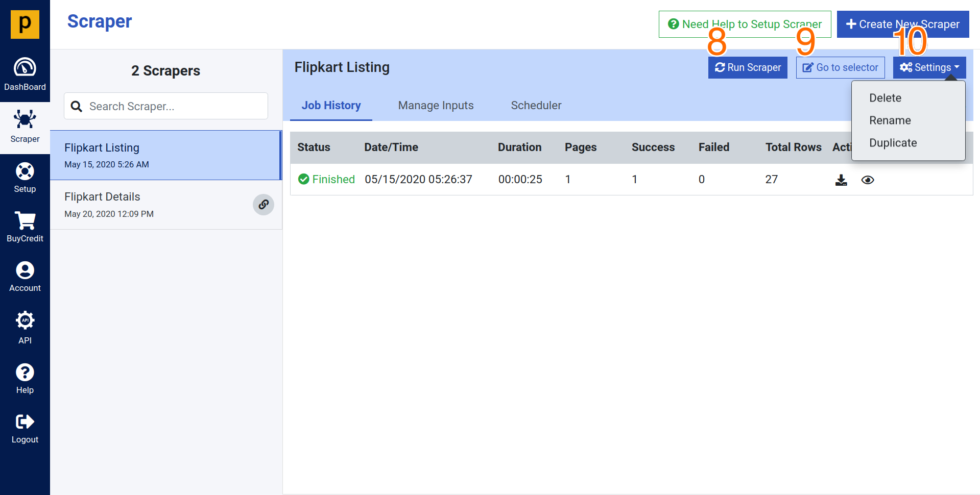This screenshot has height=495, width=980.
Task: Click the duration 00:00:25 cell
Action: 520,179
